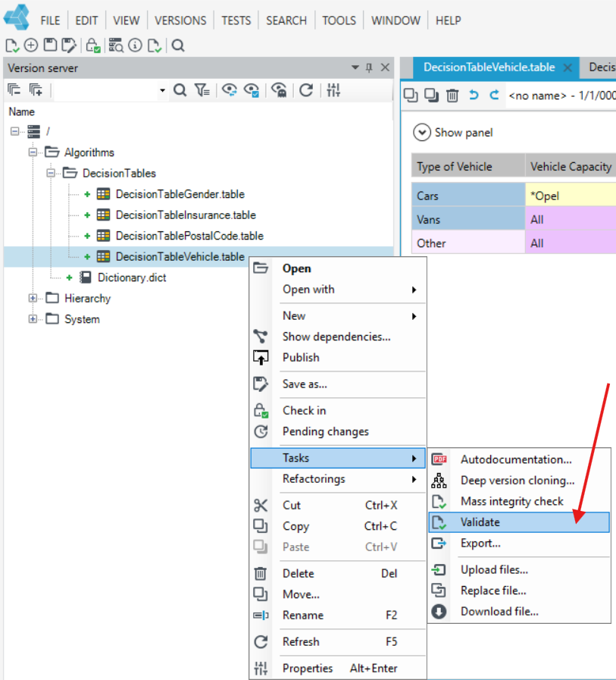Collapse the Algorithms folder node
The height and width of the screenshot is (680, 616).
(33, 152)
